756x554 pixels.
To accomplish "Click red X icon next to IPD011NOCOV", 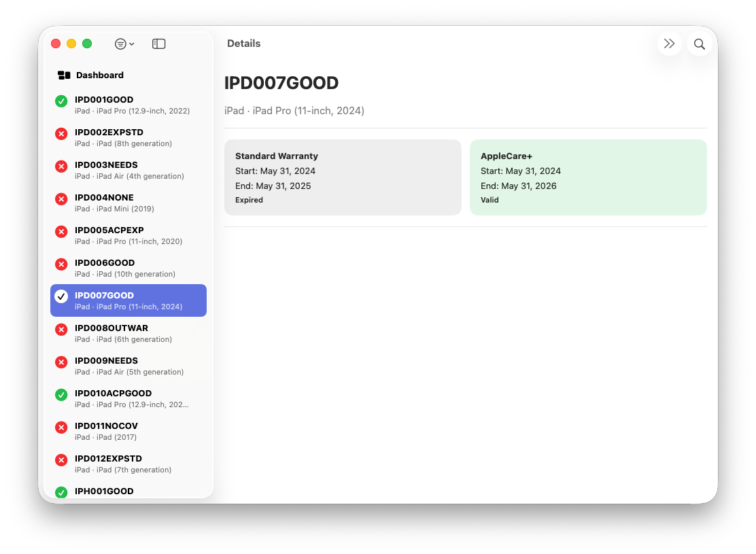I will click(x=61, y=427).
